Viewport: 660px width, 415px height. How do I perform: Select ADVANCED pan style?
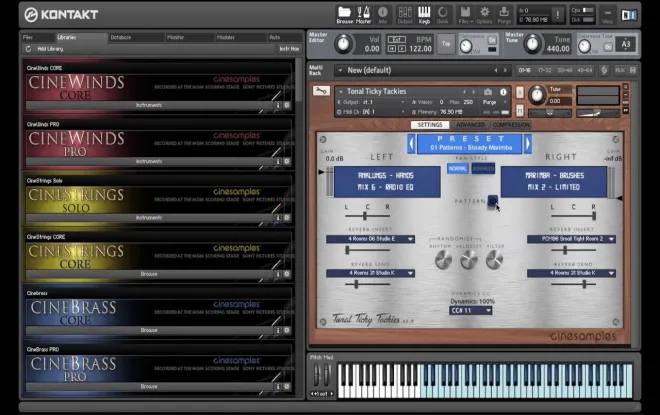[483, 168]
